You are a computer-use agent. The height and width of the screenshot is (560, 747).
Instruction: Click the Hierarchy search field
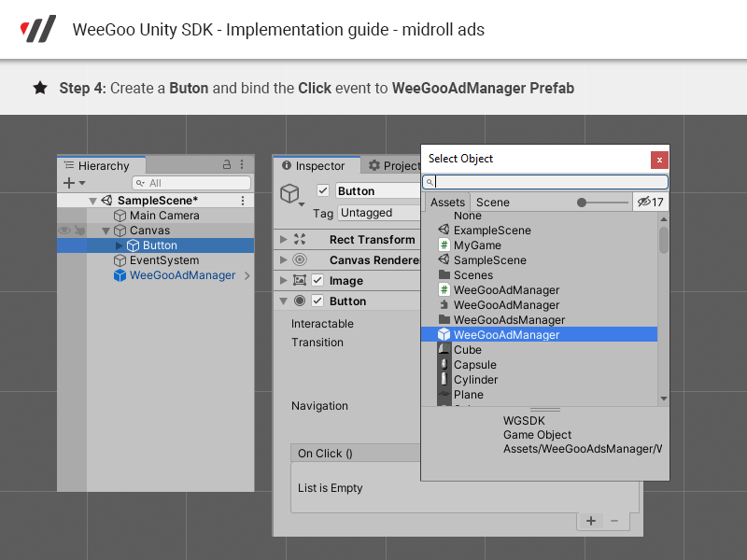[191, 183]
